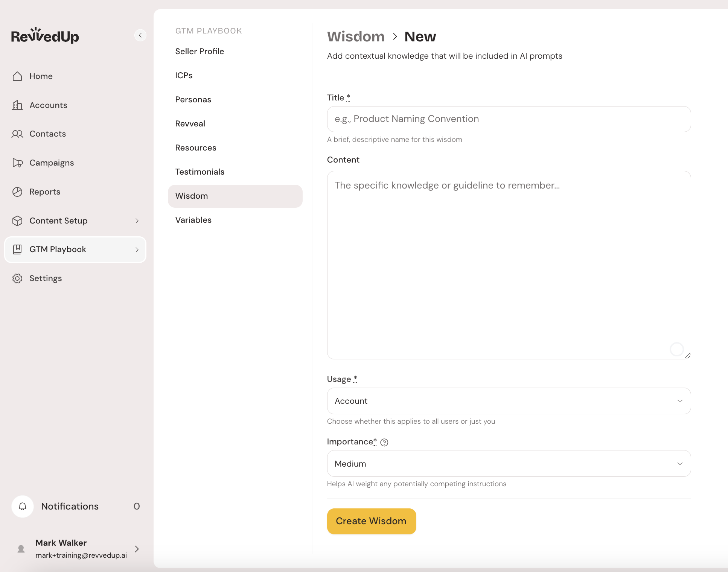Viewport: 728px width, 572px height.
Task: Select Seller Profile in GTM Playbook
Action: pos(200,52)
